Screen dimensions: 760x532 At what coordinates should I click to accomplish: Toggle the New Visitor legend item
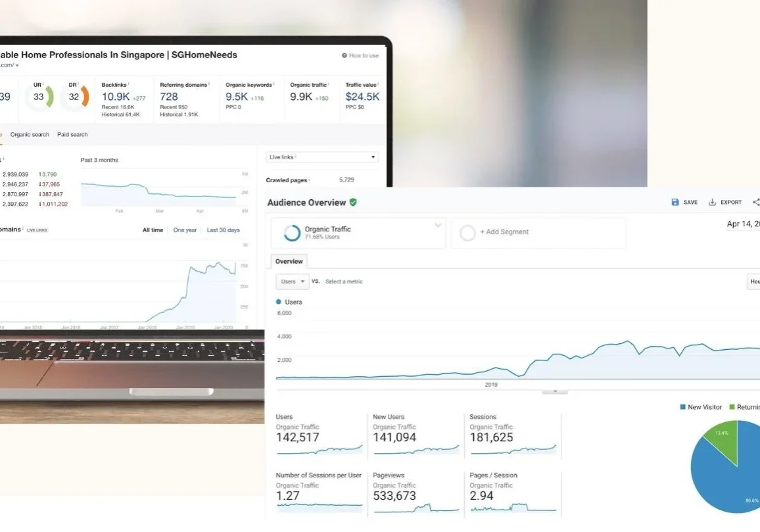tap(700, 407)
